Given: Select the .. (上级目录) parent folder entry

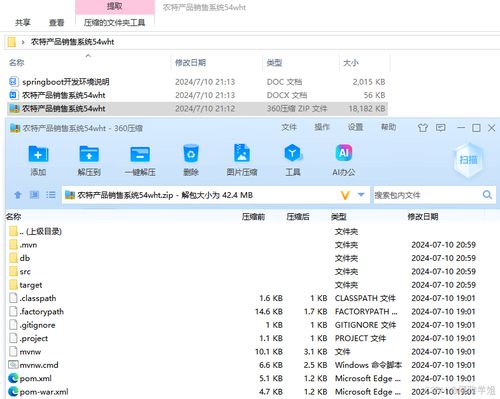Looking at the screenshot, I should pyautogui.click(x=40, y=231).
